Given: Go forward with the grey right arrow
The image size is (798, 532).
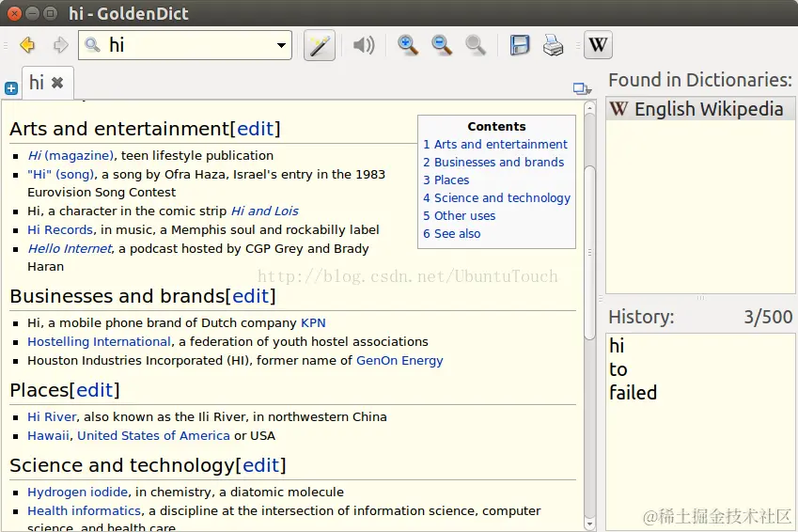Looking at the screenshot, I should coord(60,45).
